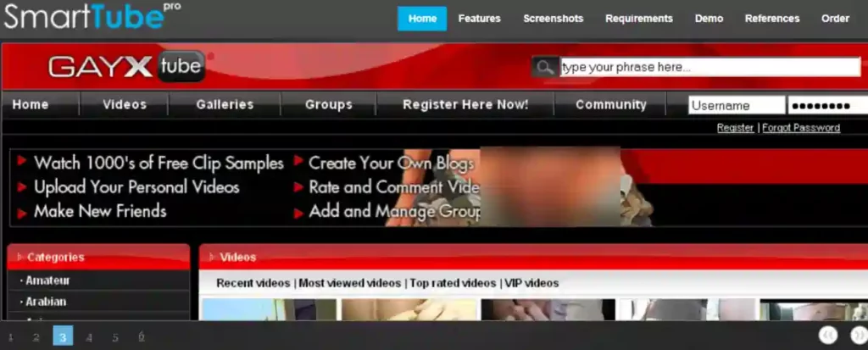Collapse the Categories panel header arrow
The height and width of the screenshot is (350, 868).
tap(19, 257)
